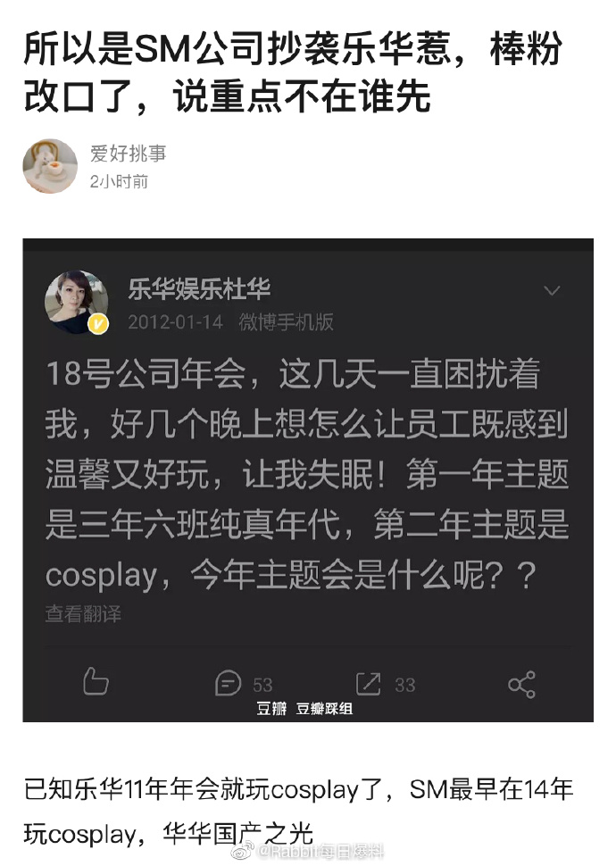Click the 2小时前 timestamp
Screen dimensions: 616x866
click(x=119, y=182)
